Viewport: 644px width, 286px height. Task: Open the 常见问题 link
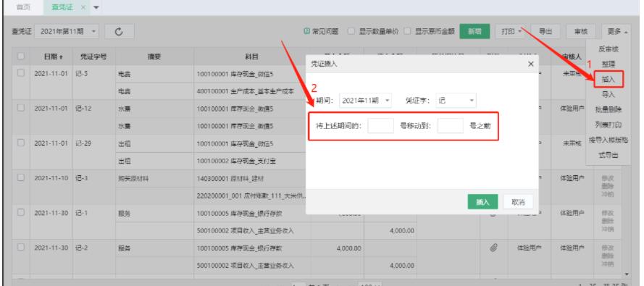325,32
